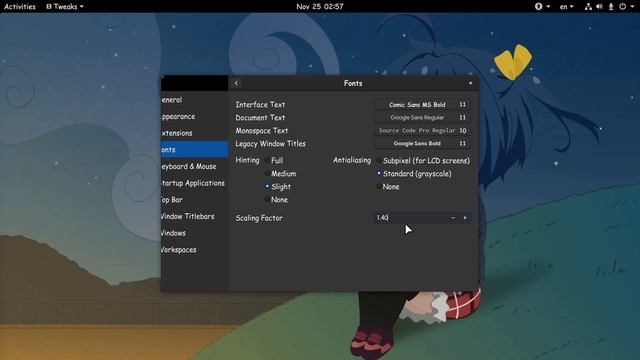
Task: Click the Monospace Text label
Action: tap(262, 131)
